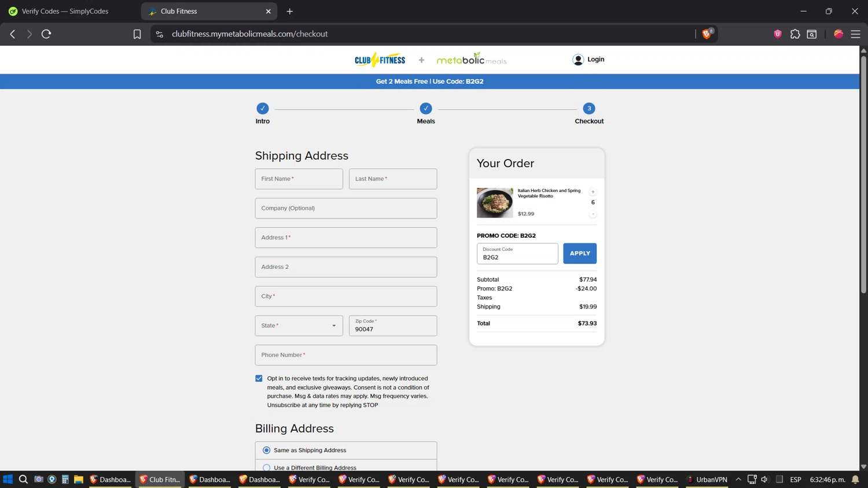Select the Checkout step marker

589,108
